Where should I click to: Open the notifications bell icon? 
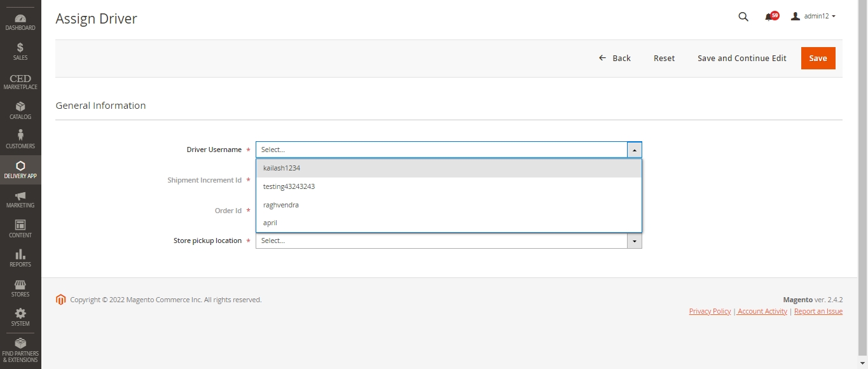(x=769, y=17)
